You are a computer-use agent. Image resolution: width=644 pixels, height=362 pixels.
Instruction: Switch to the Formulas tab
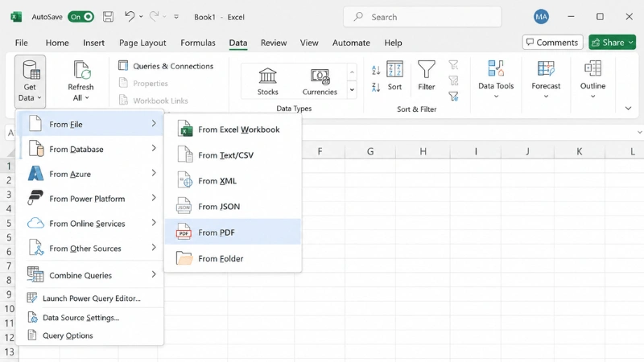pyautogui.click(x=198, y=43)
